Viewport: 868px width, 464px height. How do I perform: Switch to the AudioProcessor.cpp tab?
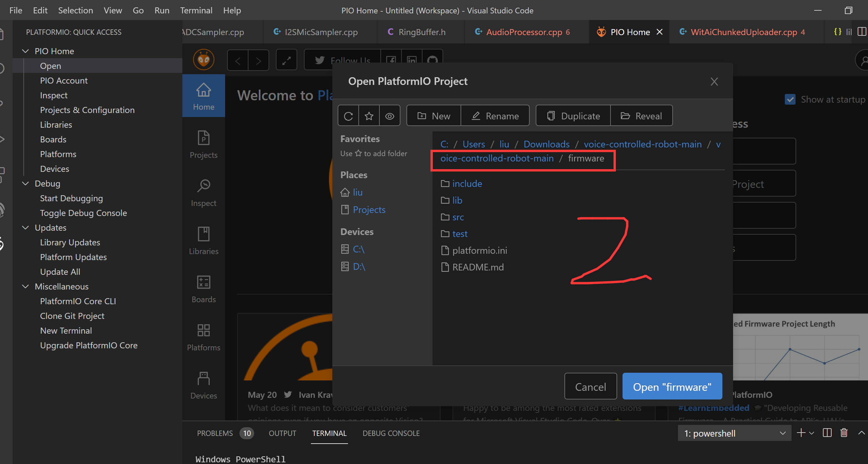(x=524, y=32)
